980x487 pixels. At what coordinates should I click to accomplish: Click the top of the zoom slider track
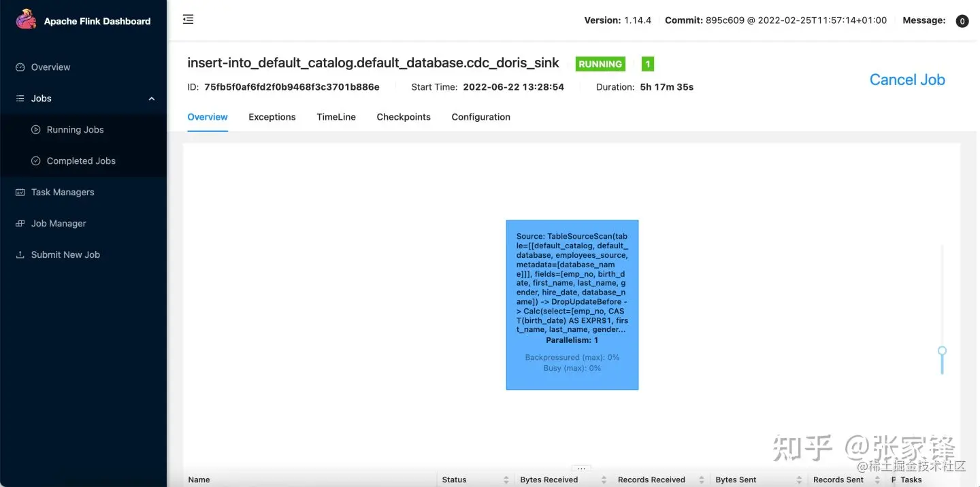coord(942,247)
